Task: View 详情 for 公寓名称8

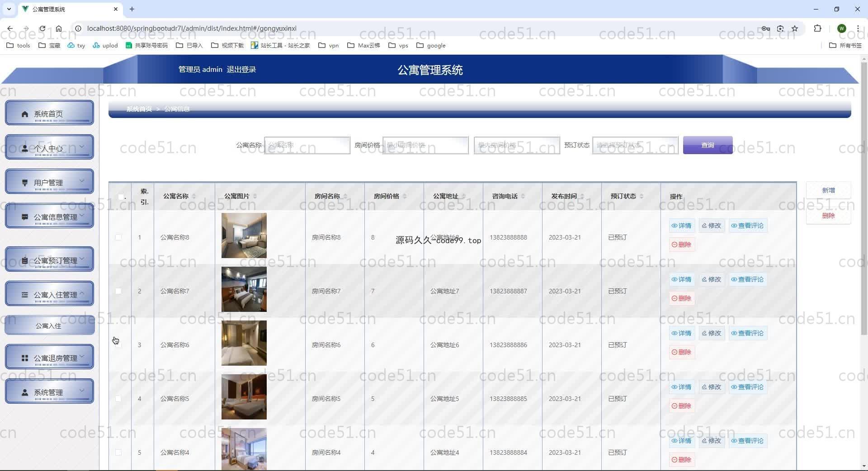Action: coord(681,226)
